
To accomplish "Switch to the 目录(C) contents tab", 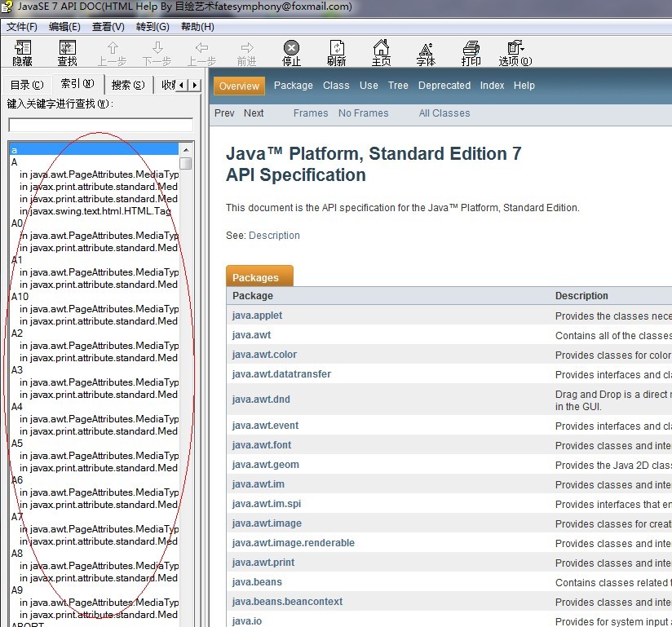I will [27, 85].
